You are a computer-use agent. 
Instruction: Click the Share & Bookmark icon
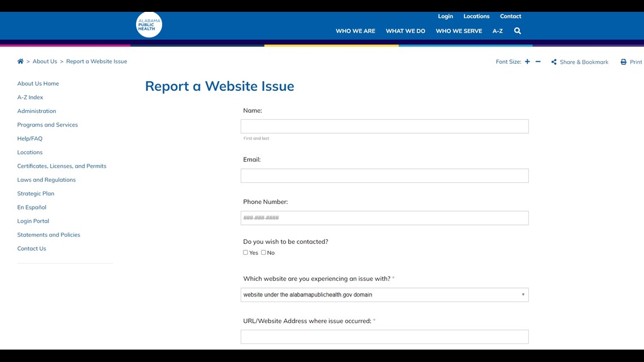[x=554, y=62]
